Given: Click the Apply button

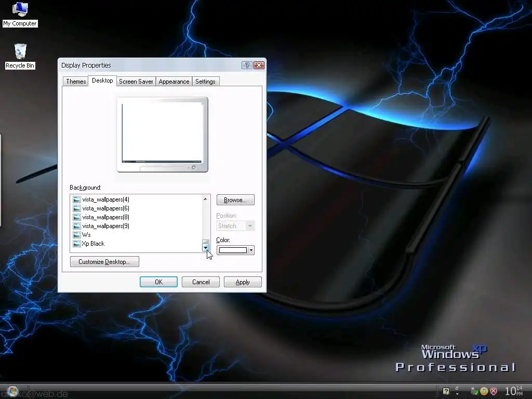Looking at the screenshot, I should (x=243, y=282).
